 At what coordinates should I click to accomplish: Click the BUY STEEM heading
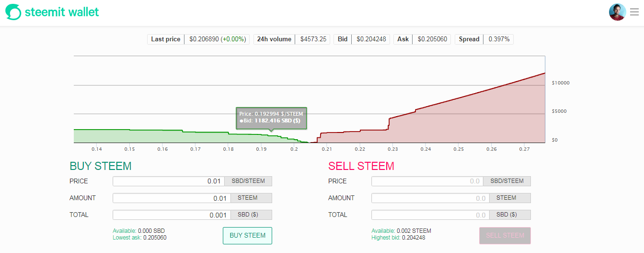(x=101, y=166)
